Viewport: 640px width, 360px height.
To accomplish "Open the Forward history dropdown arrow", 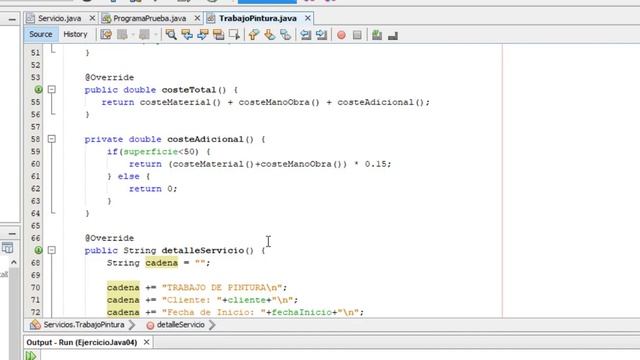I will pos(156,35).
